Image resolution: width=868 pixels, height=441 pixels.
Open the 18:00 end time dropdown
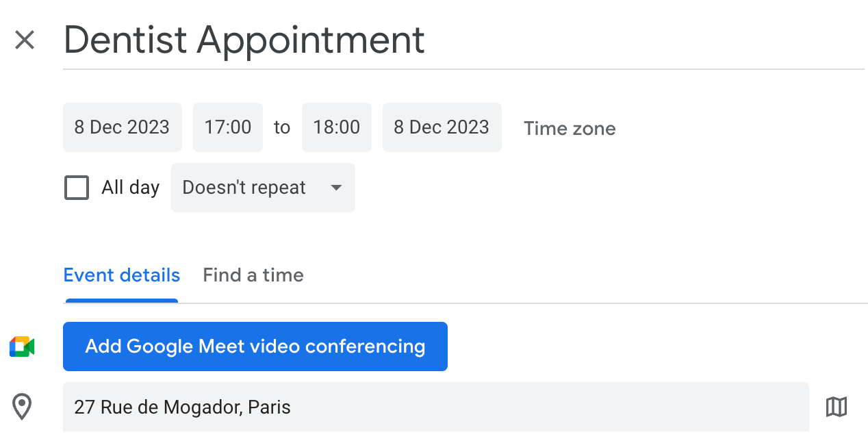click(x=336, y=127)
